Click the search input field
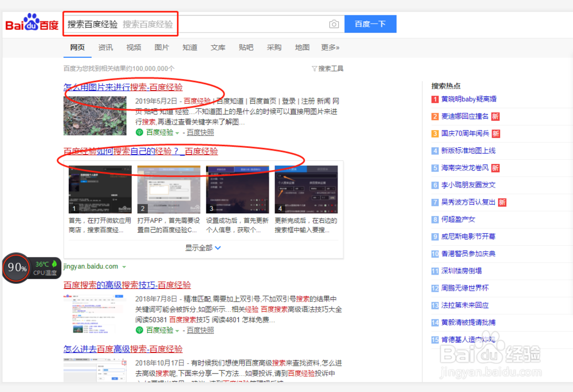 tap(203, 24)
